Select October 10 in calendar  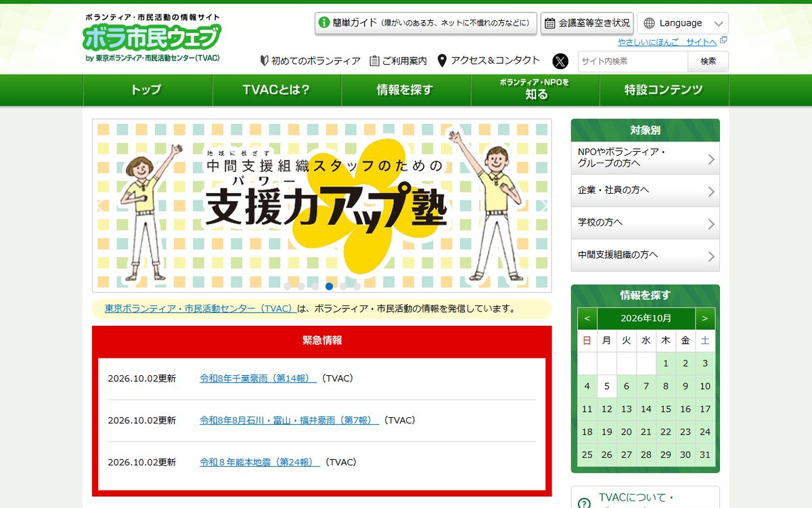point(705,387)
